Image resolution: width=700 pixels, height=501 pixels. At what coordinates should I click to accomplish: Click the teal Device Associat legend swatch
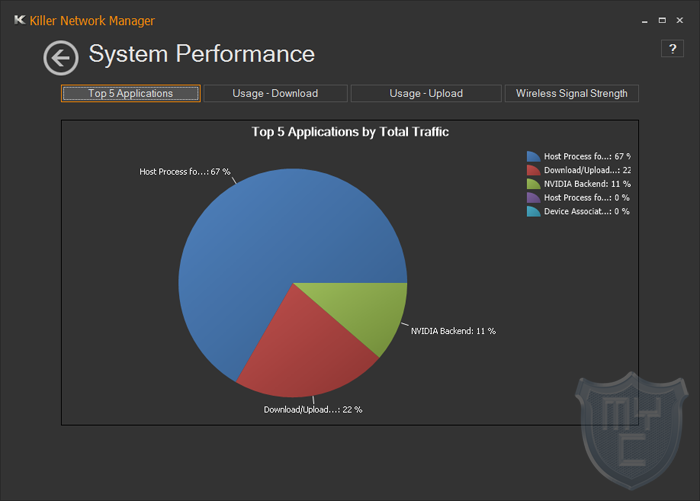(x=533, y=212)
